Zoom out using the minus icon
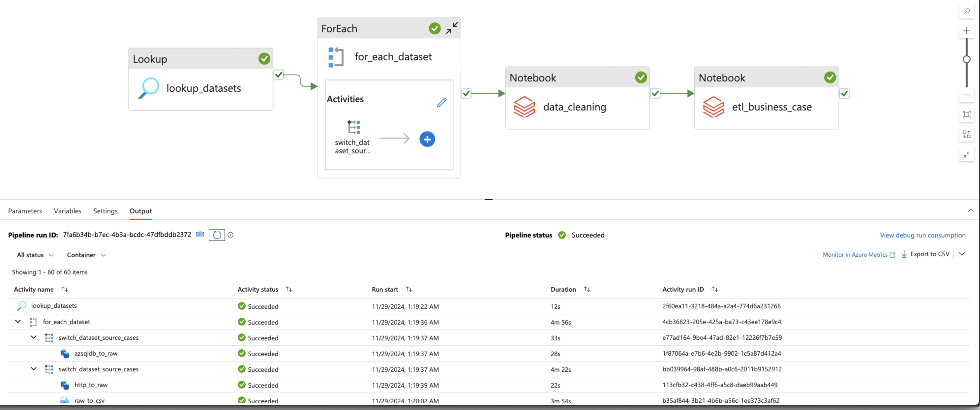Viewport: 980px width, 410px height. pos(966,95)
